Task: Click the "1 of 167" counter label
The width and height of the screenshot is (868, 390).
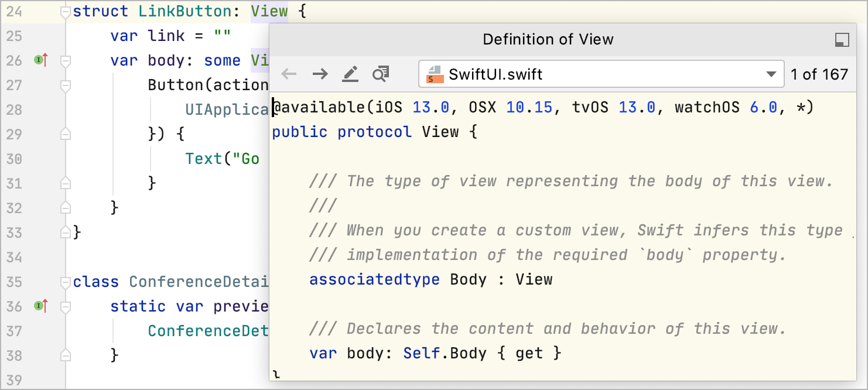Action: pos(819,74)
